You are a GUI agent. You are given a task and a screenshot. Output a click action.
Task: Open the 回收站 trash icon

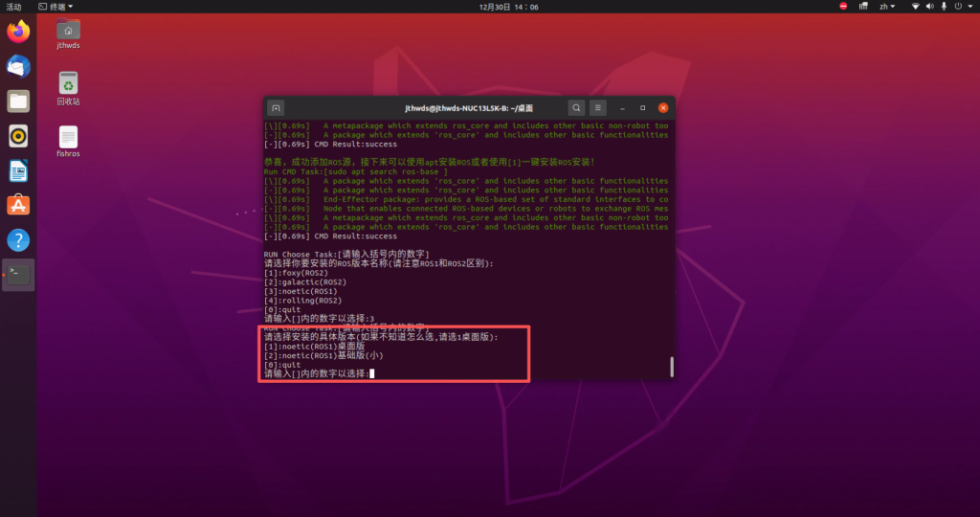[x=68, y=88]
